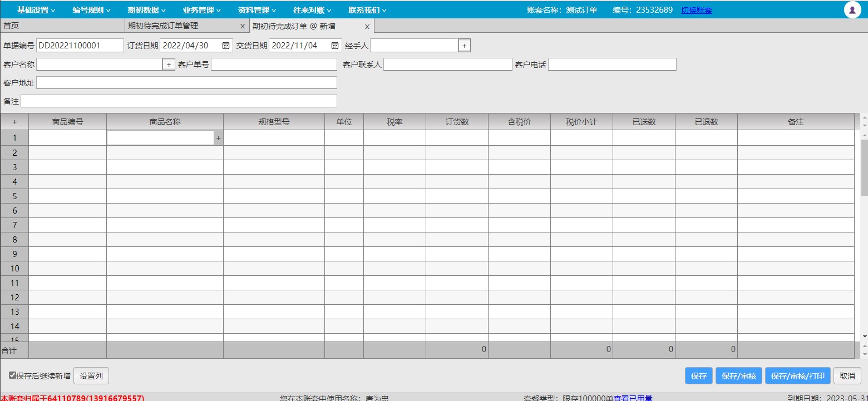The image size is (868, 401).
Task: Click 取消 button
Action: (847, 376)
